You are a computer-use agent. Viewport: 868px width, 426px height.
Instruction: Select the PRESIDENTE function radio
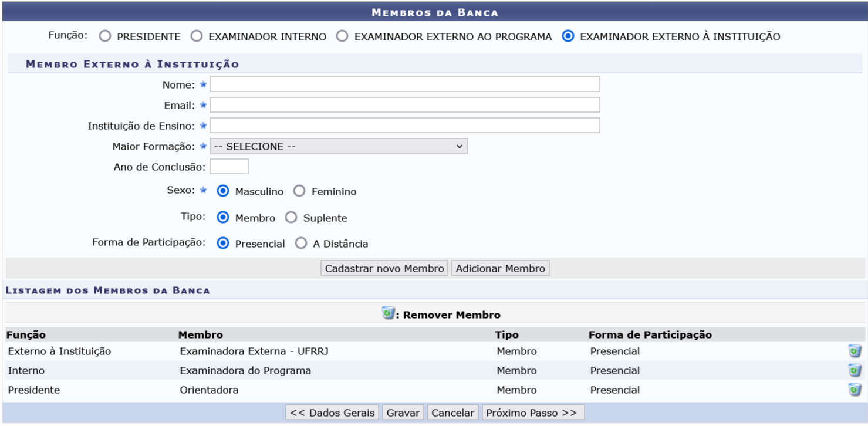[104, 36]
